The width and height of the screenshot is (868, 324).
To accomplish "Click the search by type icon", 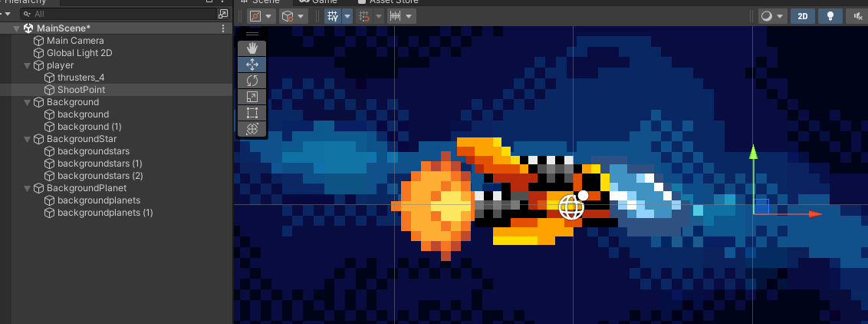I will (x=223, y=14).
